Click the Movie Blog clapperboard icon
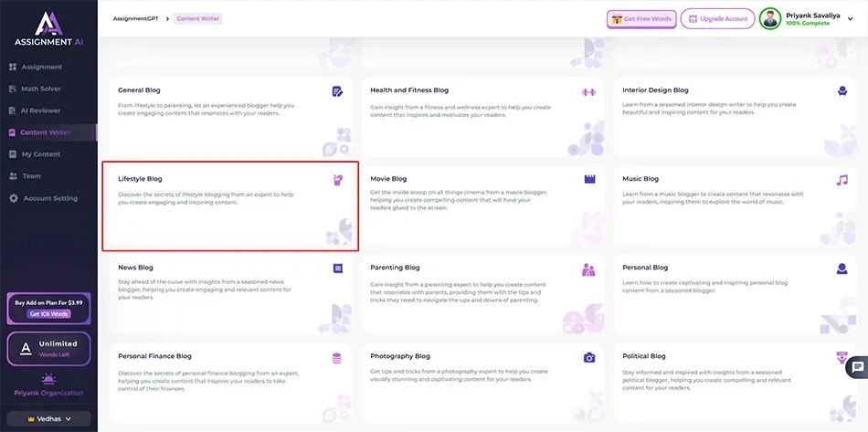The height and width of the screenshot is (432, 868). (x=589, y=180)
